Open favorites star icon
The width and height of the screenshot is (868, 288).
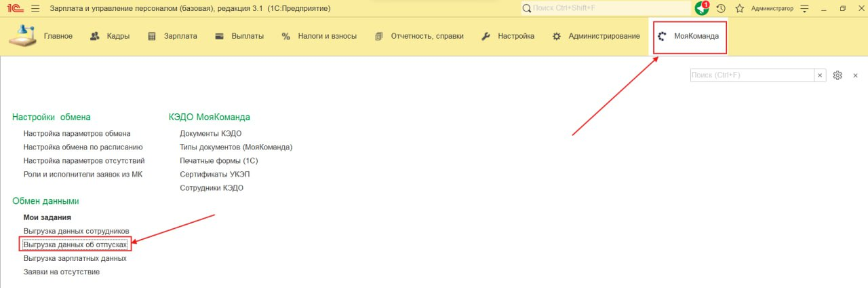[x=740, y=8]
